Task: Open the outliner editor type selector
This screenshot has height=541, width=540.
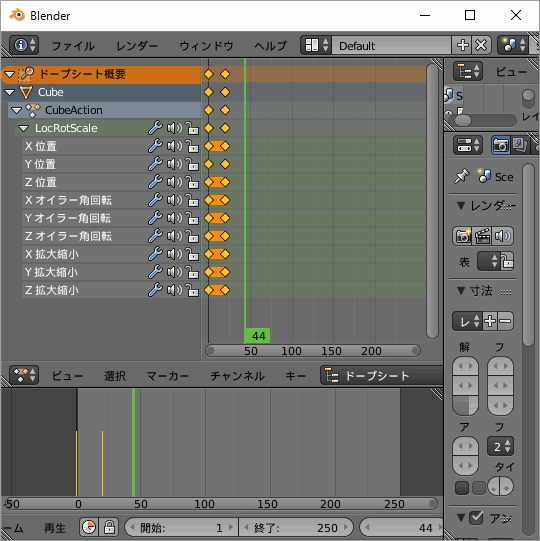Action: click(x=468, y=71)
